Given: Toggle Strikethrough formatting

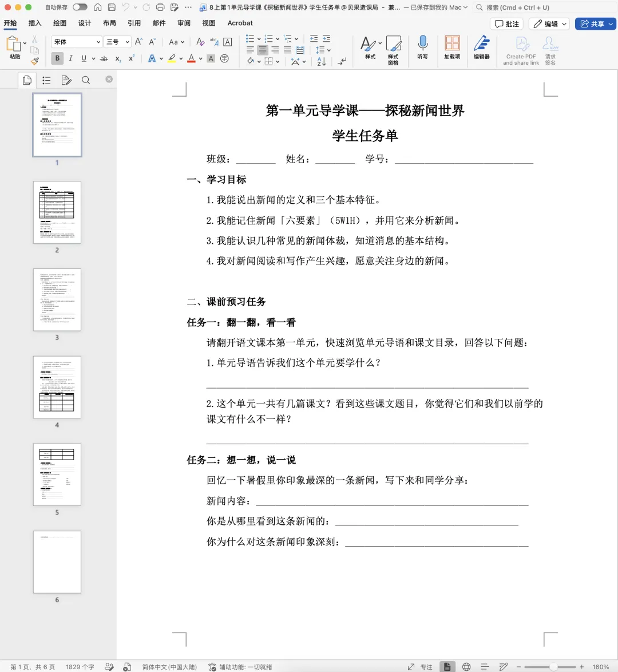Looking at the screenshot, I should coord(104,59).
